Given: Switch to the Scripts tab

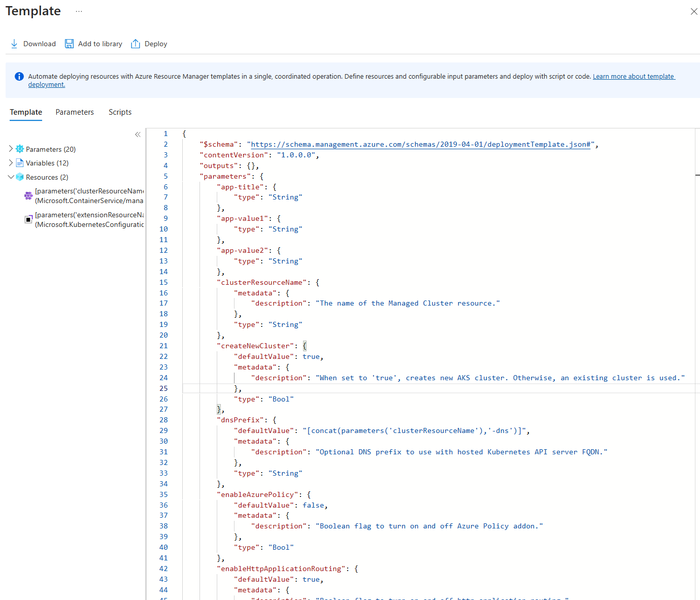Looking at the screenshot, I should 120,112.
